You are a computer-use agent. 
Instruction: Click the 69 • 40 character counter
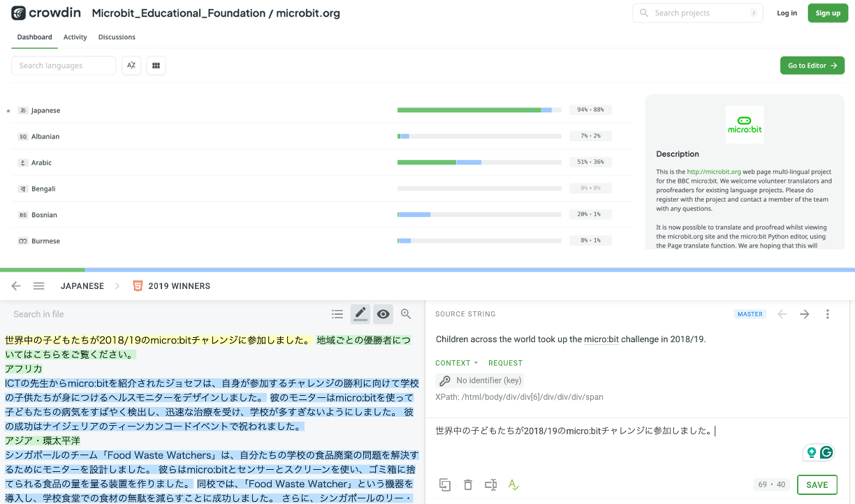(771, 484)
